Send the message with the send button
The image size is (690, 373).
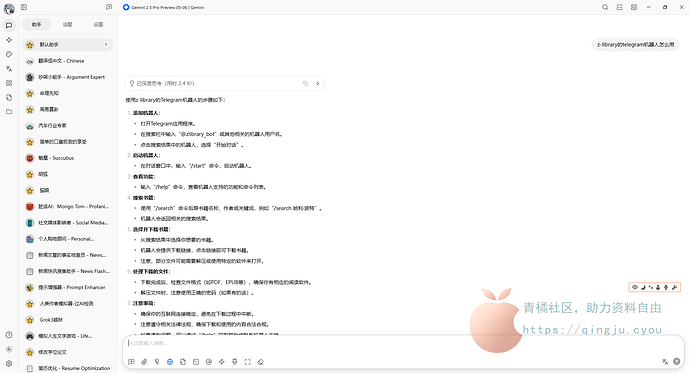tap(676, 362)
